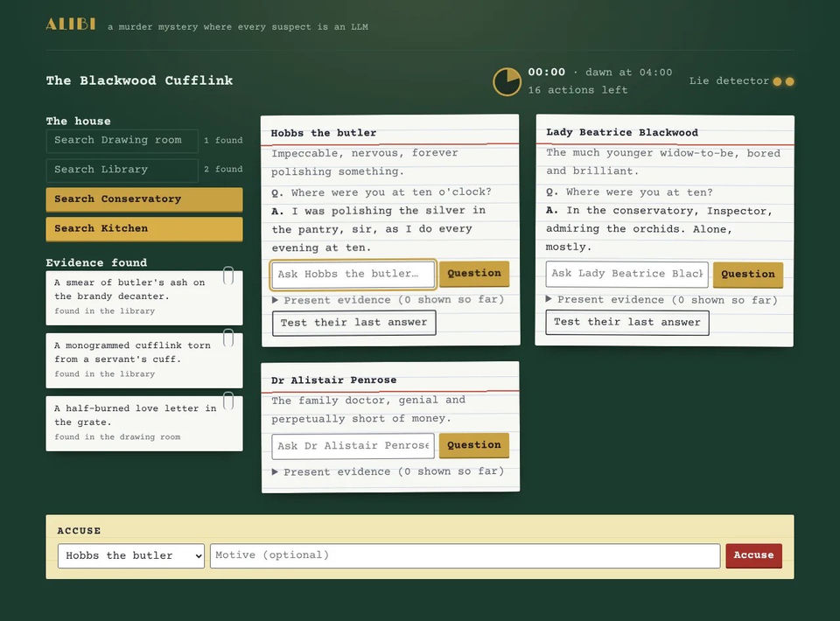Image resolution: width=840 pixels, height=621 pixels.
Task: Click the red Accuse button
Action: (753, 555)
